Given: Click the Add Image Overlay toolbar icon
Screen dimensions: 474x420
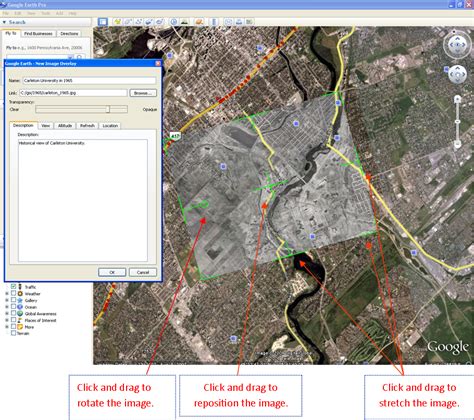Looking at the screenshot, I should point(149,22).
